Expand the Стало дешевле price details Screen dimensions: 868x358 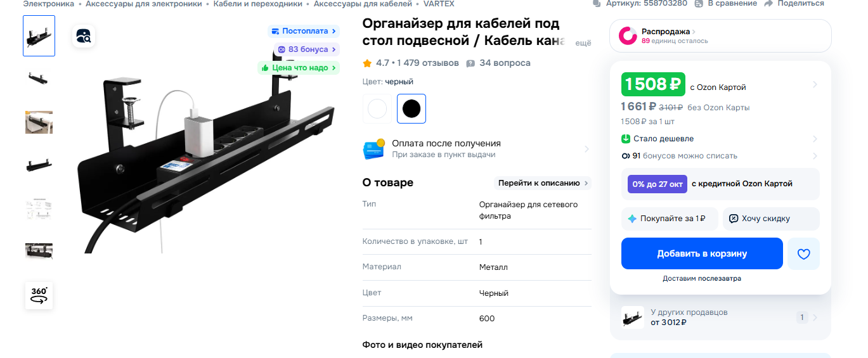720,139
